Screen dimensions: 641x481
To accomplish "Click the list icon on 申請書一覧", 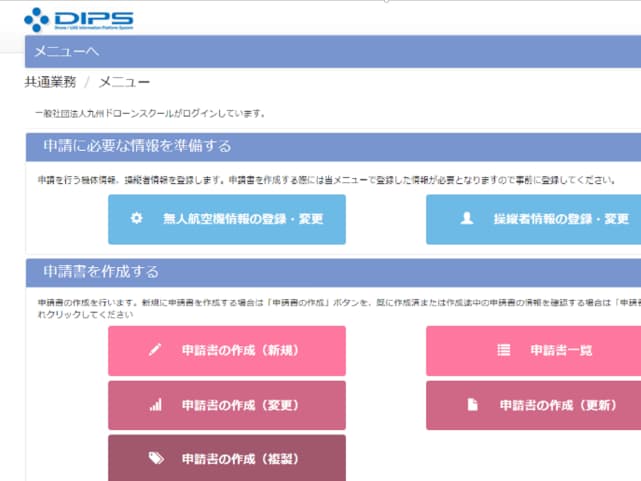I will click(503, 350).
